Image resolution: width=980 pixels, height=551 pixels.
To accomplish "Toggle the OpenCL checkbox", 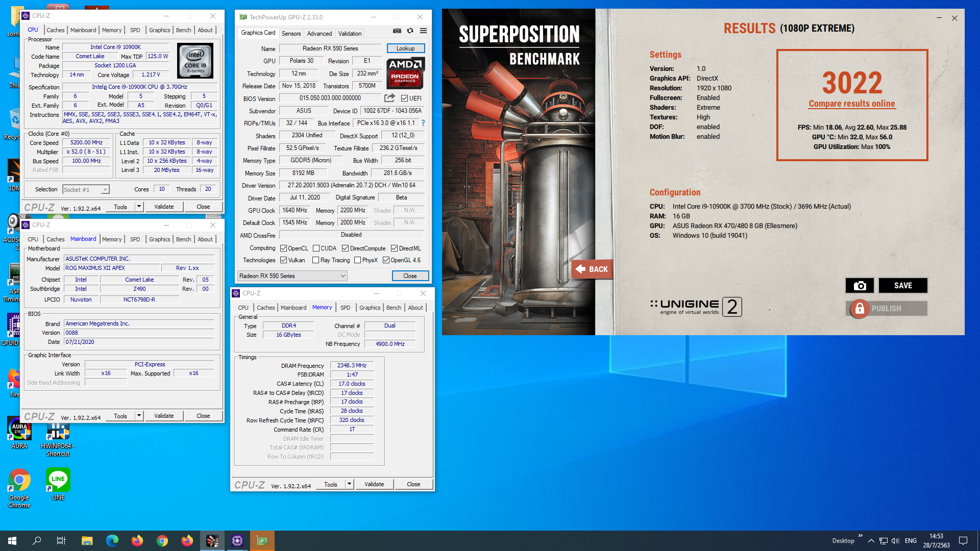I will [x=283, y=248].
